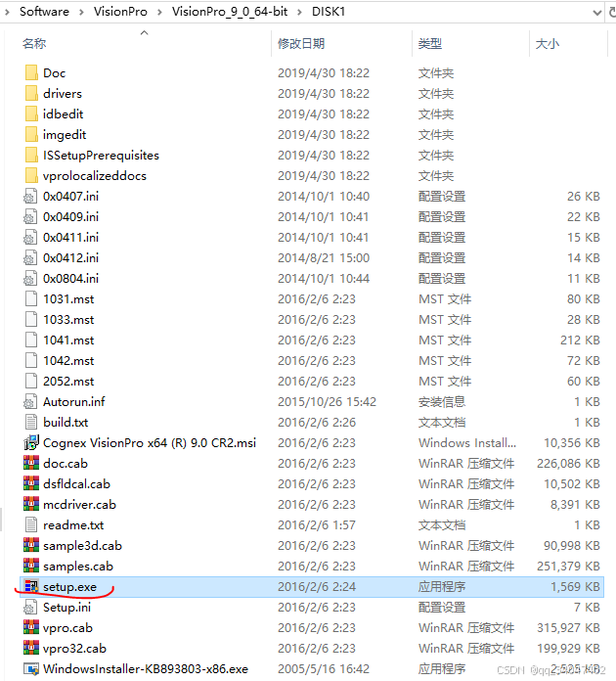Select the ISSetupPrerequisites folder icon
The width and height of the screenshot is (616, 681).
click(31, 155)
